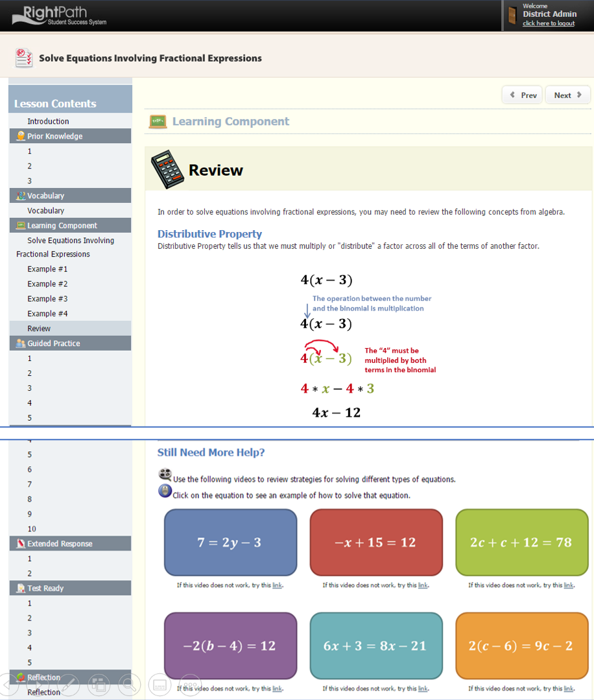
Task: Click the slideshow magnifier zoom overlay icon
Action: click(x=129, y=684)
